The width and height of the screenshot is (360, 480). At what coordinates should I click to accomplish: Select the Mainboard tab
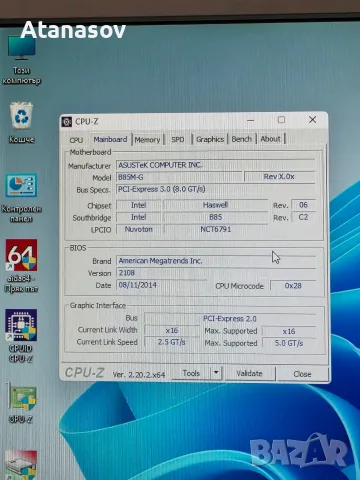pyautogui.click(x=110, y=139)
